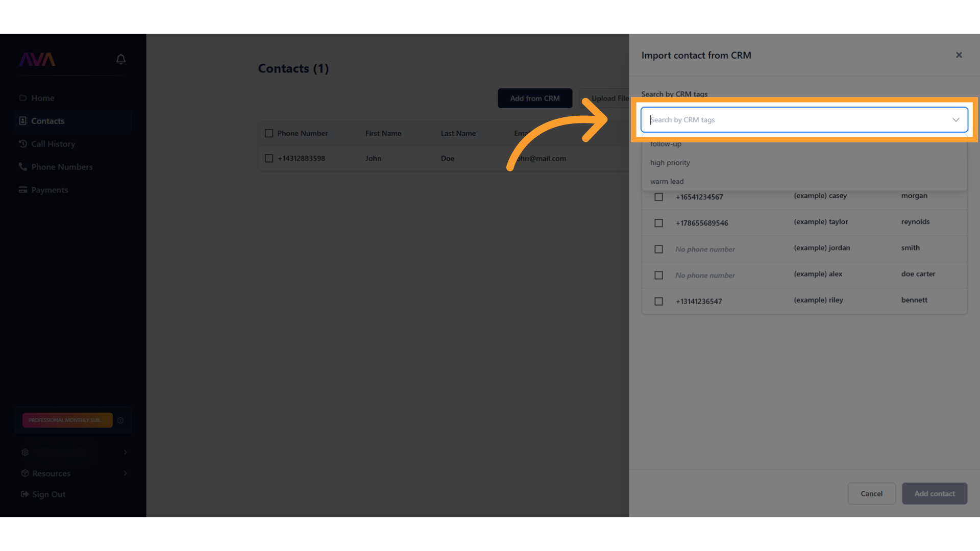980x551 pixels.
Task: Go to Phone Numbers page
Action: tap(61, 167)
